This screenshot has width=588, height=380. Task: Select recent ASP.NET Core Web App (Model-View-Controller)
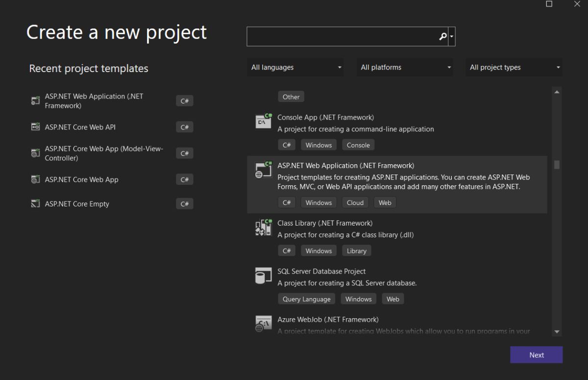(x=104, y=153)
